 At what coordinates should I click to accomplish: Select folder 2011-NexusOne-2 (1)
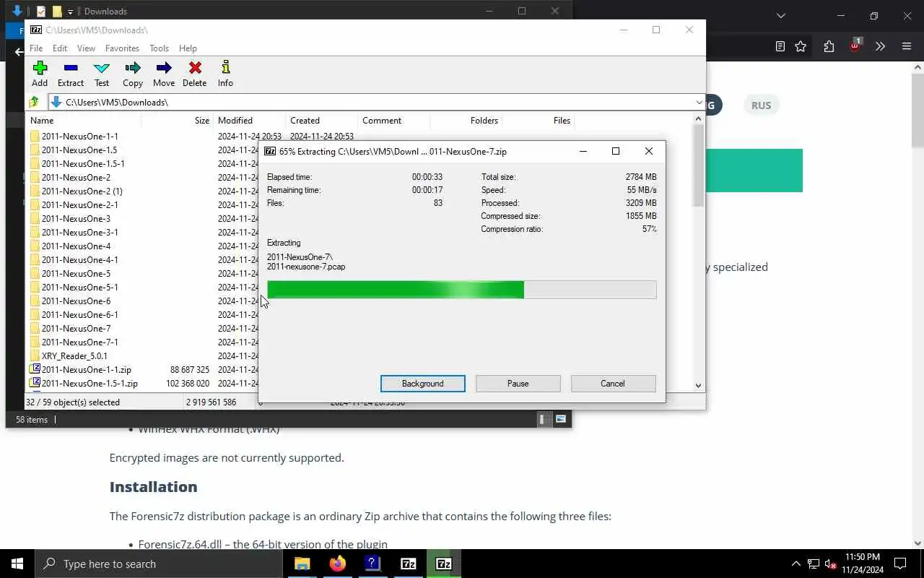[x=82, y=191]
